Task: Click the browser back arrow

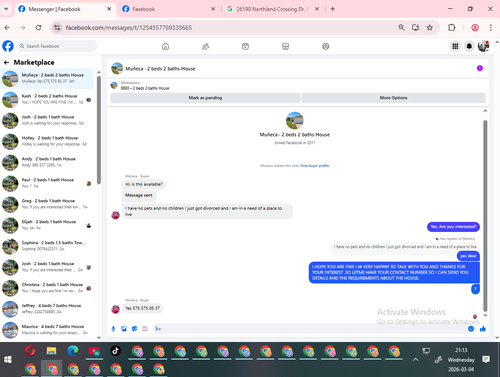Action: 7,28
